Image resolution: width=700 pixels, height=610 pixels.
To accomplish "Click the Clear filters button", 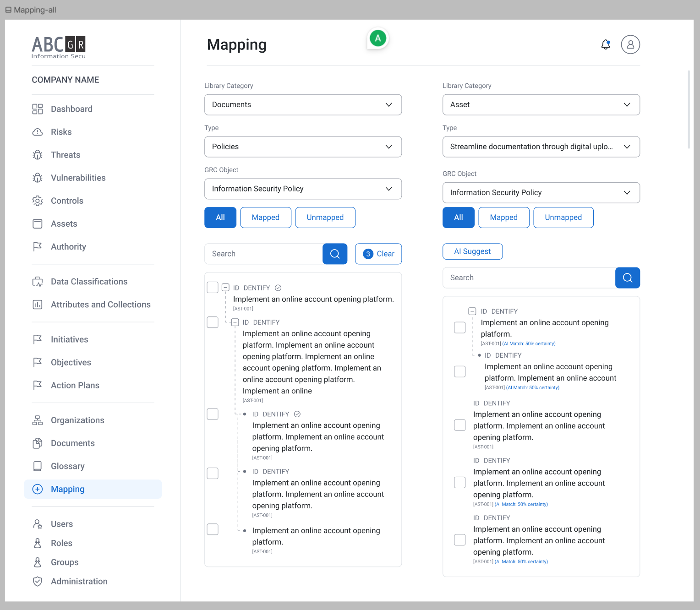I will 378,254.
